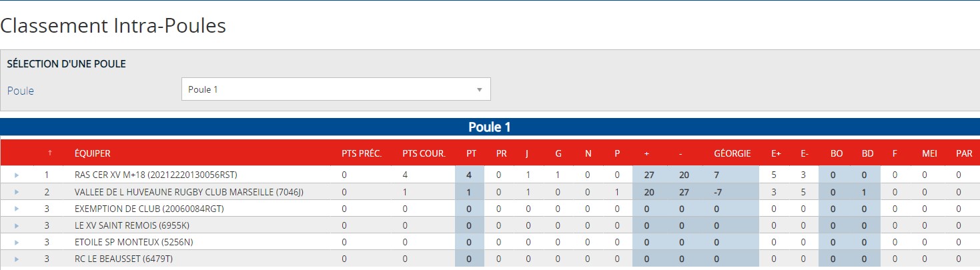Screen dimensions: 980x270
Task: Sort by BO column header
Action: coord(836,153)
